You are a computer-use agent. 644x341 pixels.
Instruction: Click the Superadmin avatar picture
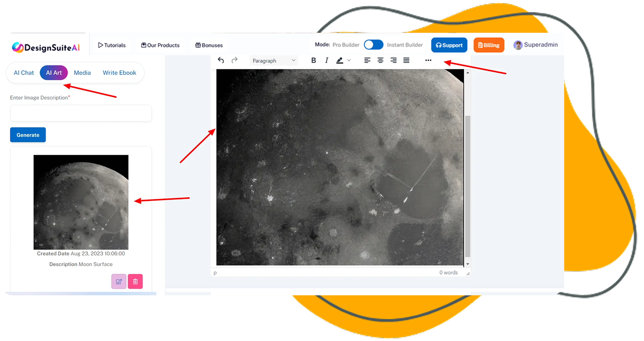point(518,45)
